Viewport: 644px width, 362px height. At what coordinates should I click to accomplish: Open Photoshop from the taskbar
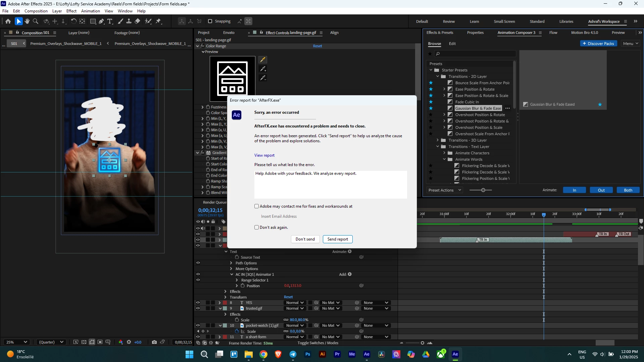(308, 354)
